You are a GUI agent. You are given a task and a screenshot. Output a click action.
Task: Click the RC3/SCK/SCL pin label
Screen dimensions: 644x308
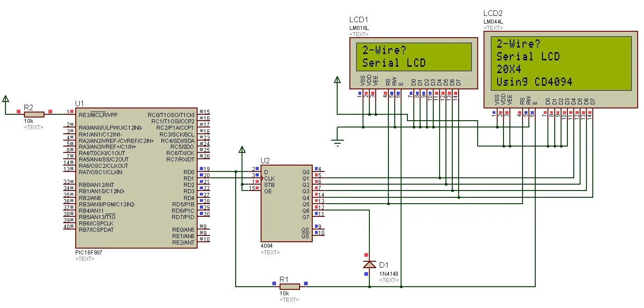tap(177, 134)
